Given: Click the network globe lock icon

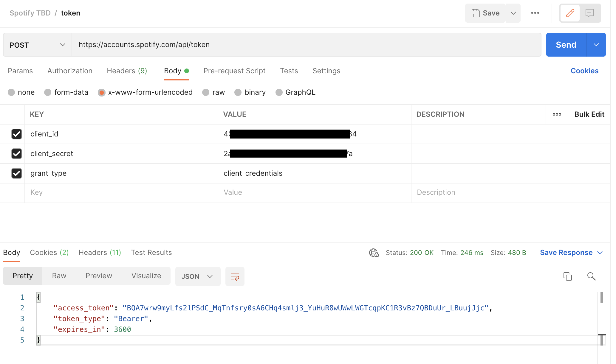Looking at the screenshot, I should pos(374,253).
